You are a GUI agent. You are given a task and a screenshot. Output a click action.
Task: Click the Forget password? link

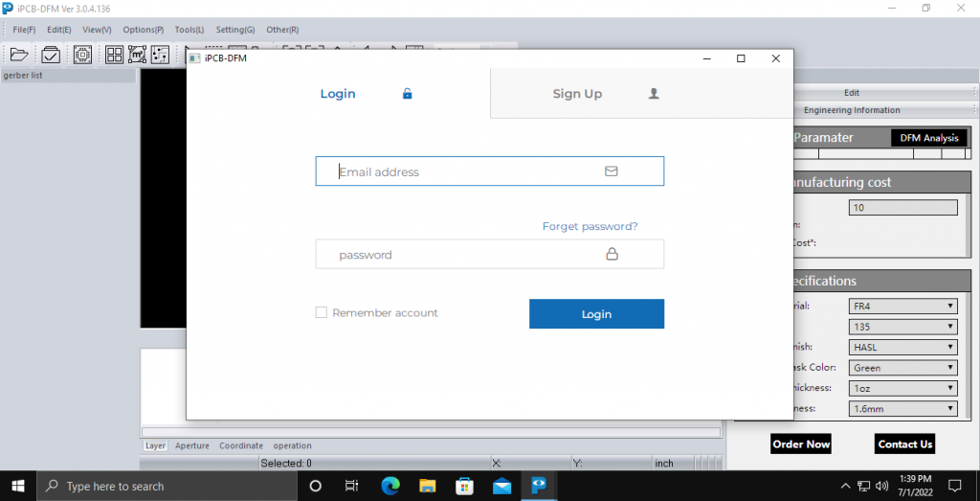(590, 227)
